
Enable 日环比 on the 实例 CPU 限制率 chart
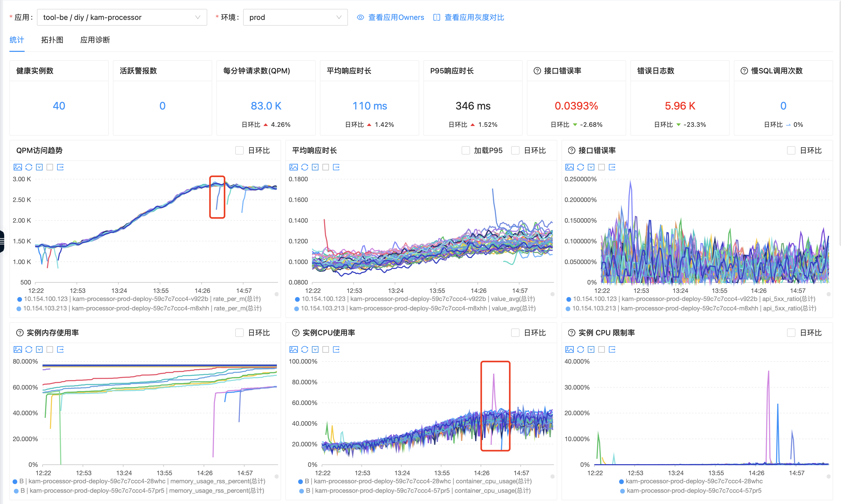(791, 333)
